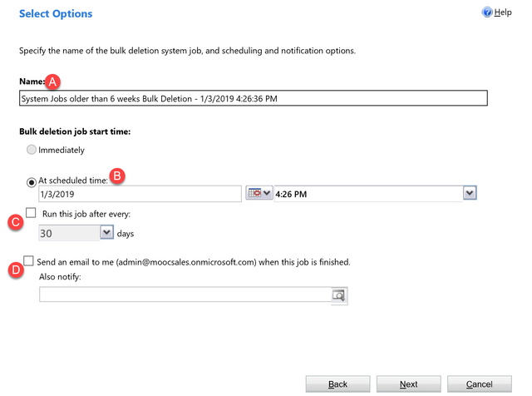Click the red circle marker labeled A
This screenshot has width=532, height=396.
pos(54,82)
